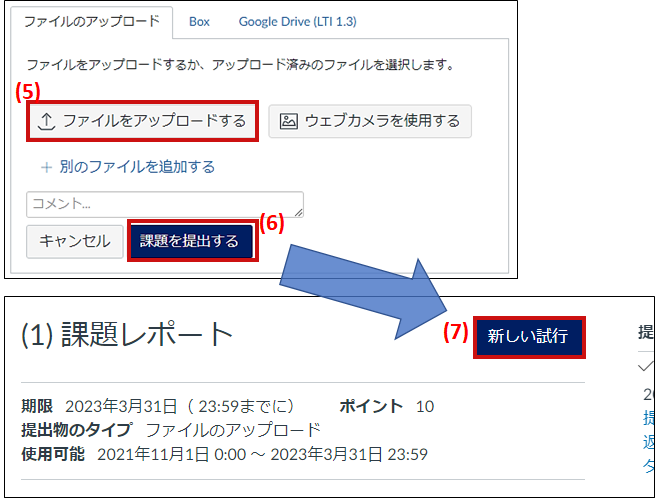Open the Box tab

[199, 21]
